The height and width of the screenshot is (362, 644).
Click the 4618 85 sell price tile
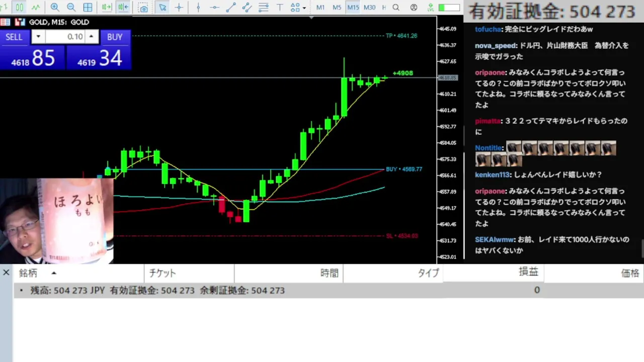point(32,58)
